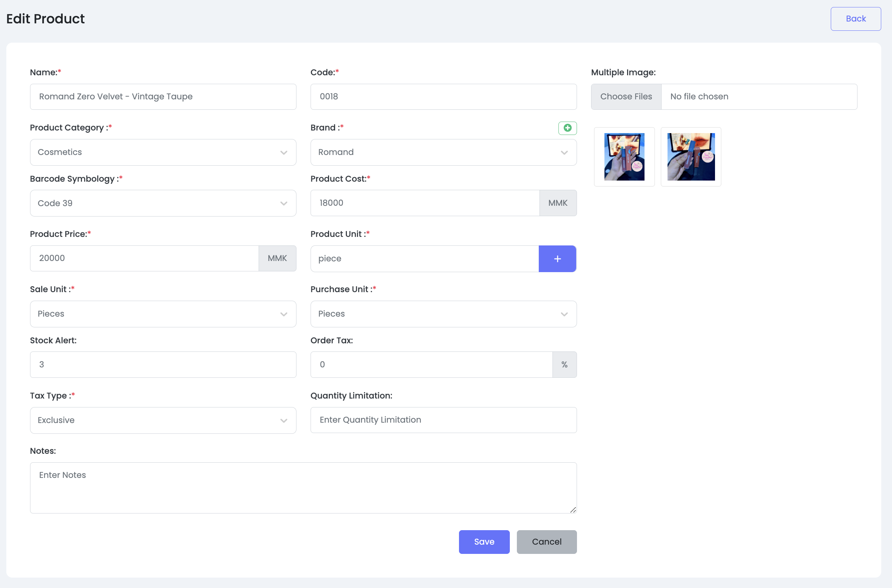Click the Barcode Symbology label
892x588 pixels.
(x=76, y=179)
